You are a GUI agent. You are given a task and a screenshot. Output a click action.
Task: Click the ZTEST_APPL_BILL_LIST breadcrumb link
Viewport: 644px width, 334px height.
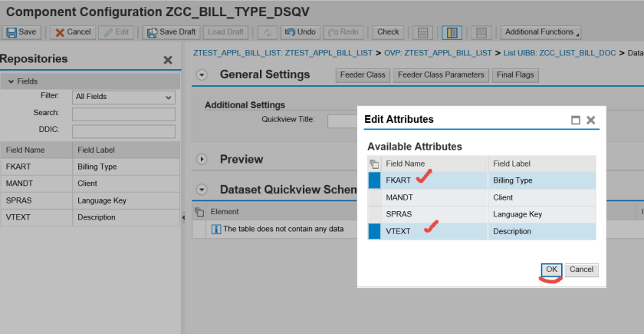tap(242, 53)
